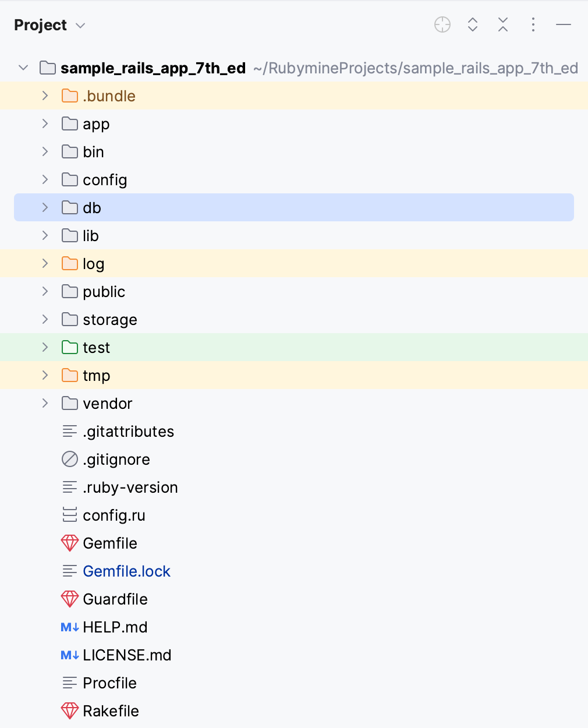Click the .gitignore ignored-file icon

69,459
